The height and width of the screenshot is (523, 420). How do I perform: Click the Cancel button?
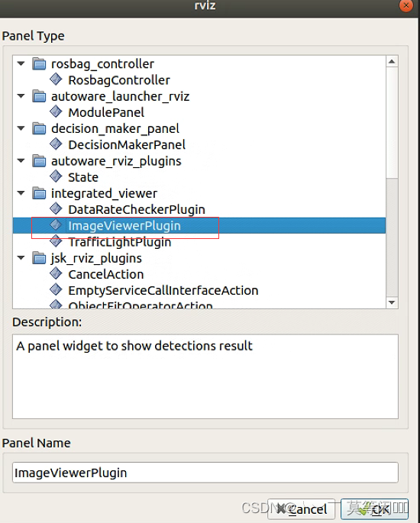[x=301, y=509]
